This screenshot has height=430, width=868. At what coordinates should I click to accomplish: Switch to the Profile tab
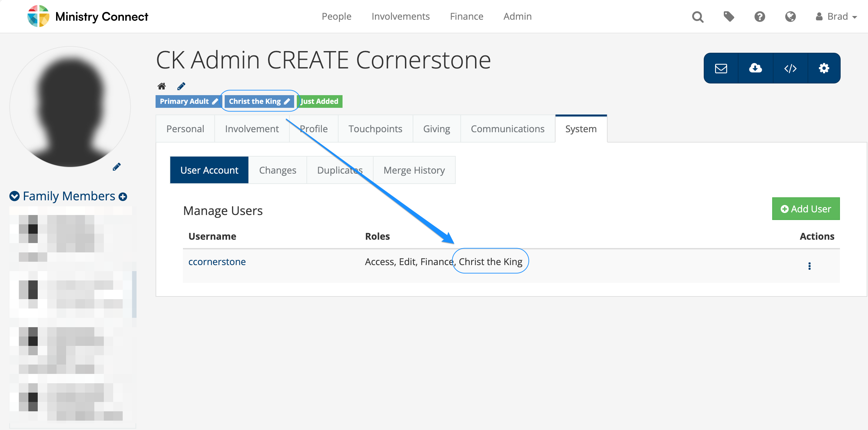(x=313, y=129)
